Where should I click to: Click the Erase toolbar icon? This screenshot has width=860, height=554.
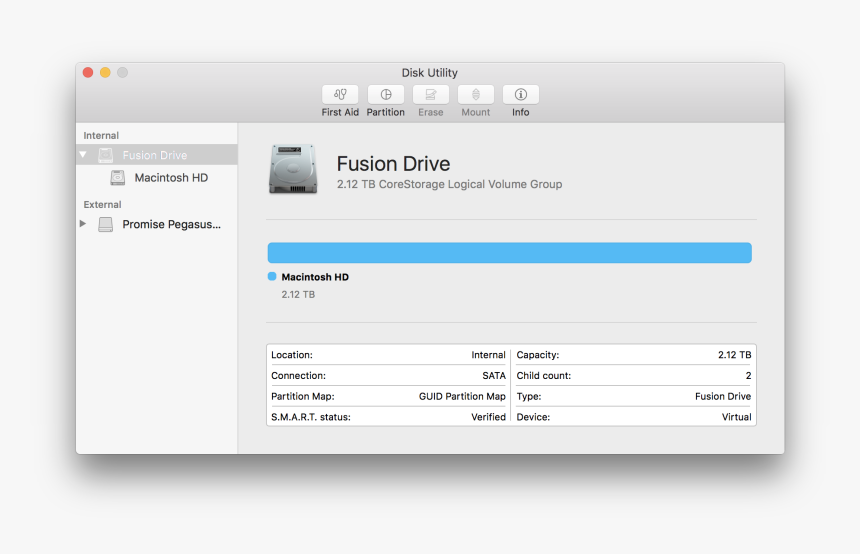(x=431, y=94)
